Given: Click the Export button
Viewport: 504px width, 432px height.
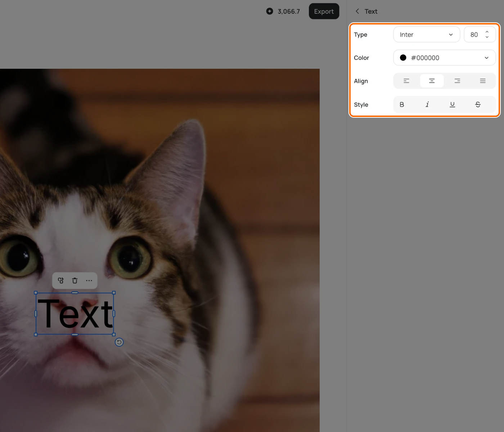Looking at the screenshot, I should [x=324, y=11].
